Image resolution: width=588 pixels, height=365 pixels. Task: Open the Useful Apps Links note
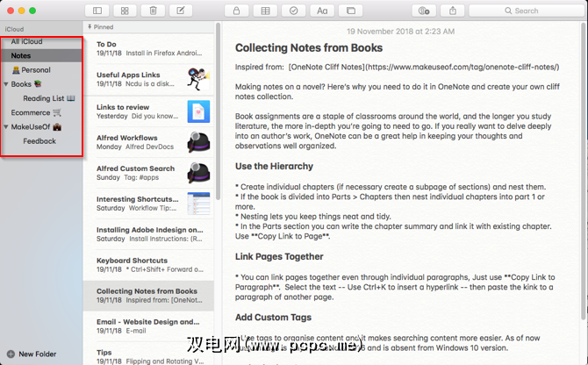click(148, 80)
